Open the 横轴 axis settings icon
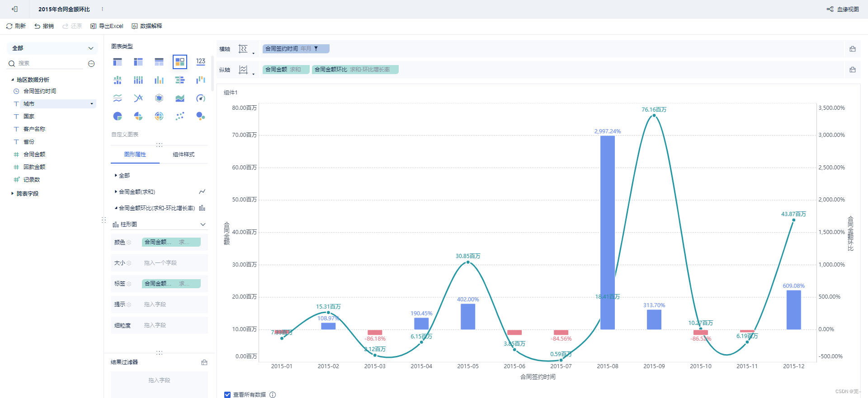This screenshot has height=398, width=868. coord(246,49)
